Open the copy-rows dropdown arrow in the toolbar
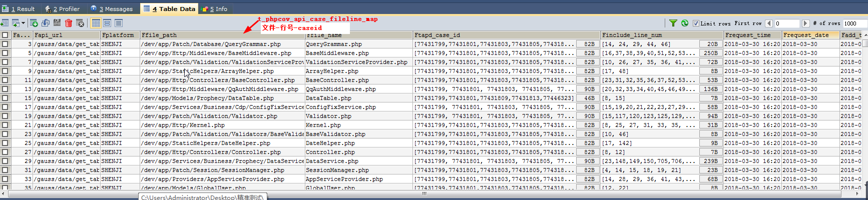The width and height of the screenshot is (868, 200). point(23,23)
